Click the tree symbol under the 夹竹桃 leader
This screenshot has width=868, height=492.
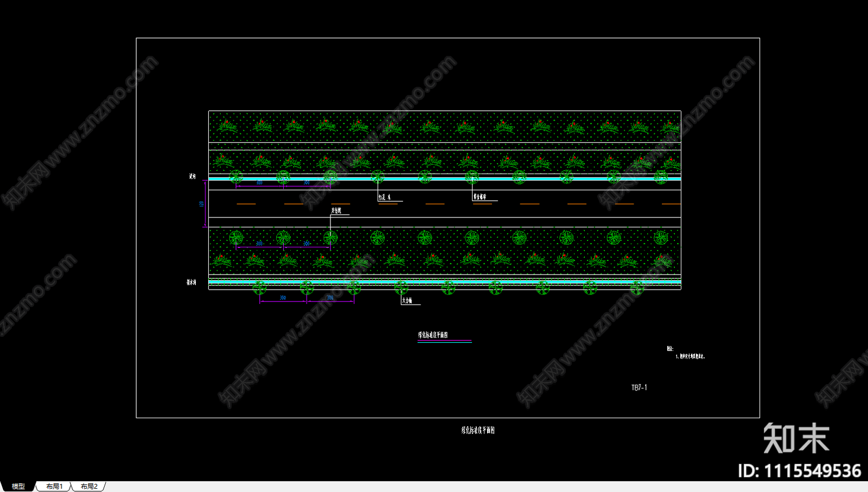click(x=330, y=237)
